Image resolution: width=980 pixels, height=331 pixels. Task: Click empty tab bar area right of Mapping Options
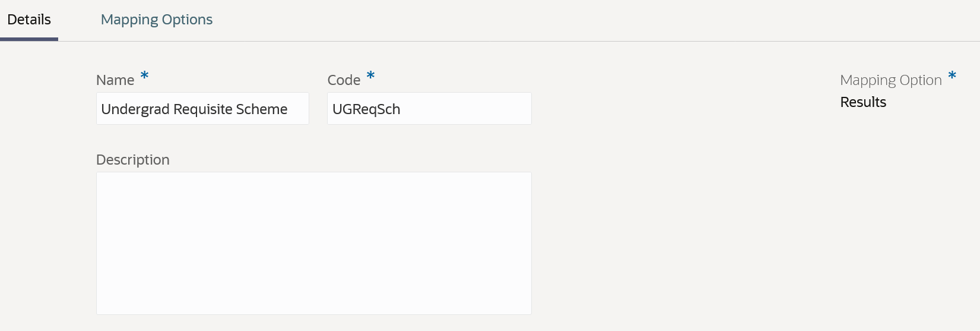[x=534, y=20]
